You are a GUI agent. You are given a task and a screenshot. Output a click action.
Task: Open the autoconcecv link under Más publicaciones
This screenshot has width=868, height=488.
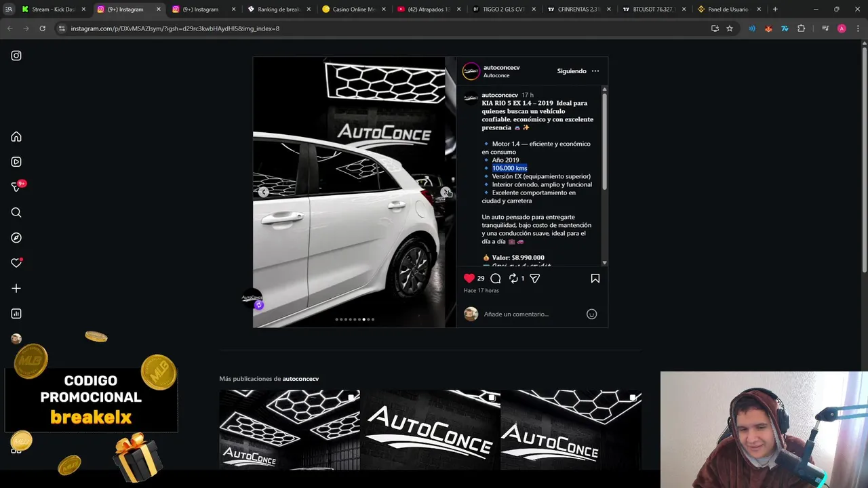pos(300,379)
